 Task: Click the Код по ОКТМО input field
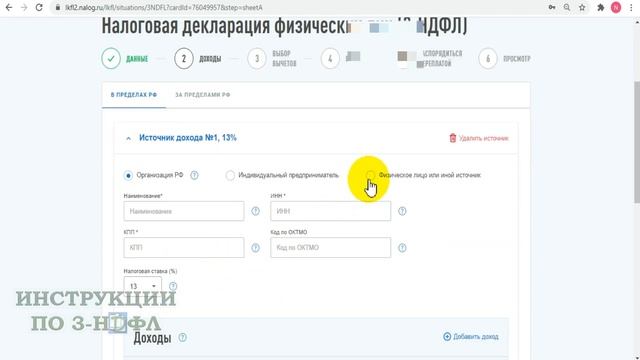[x=331, y=247]
